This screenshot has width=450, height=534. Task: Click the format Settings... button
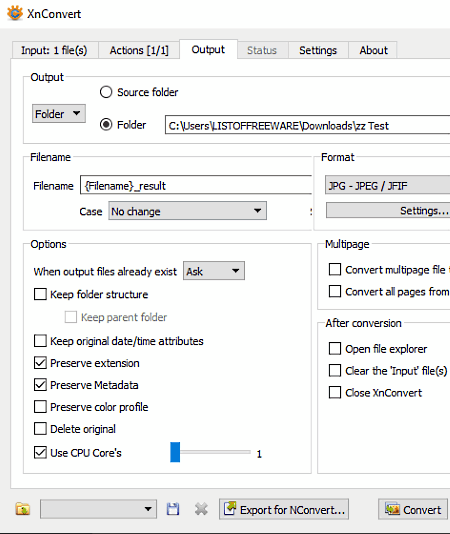click(x=388, y=210)
